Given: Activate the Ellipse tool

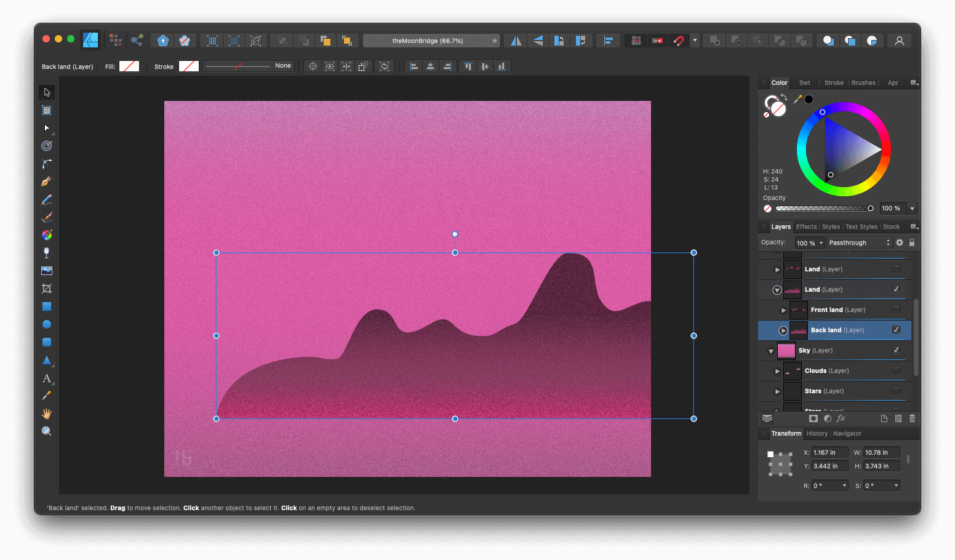Looking at the screenshot, I should 47,324.
